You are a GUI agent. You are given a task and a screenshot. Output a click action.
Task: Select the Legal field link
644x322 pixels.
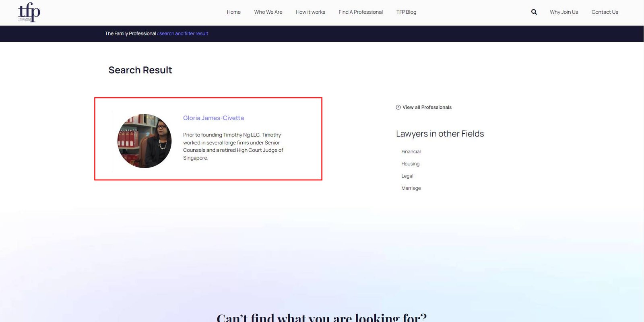coord(407,176)
